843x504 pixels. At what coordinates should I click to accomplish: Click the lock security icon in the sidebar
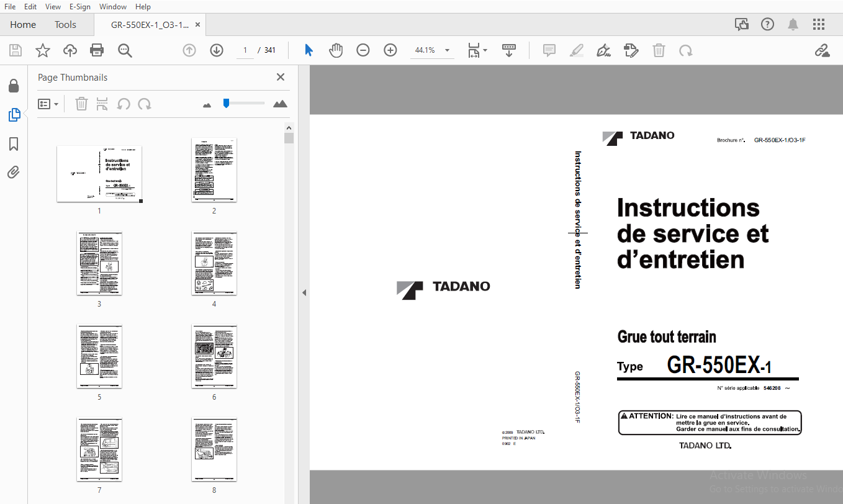pos(14,86)
